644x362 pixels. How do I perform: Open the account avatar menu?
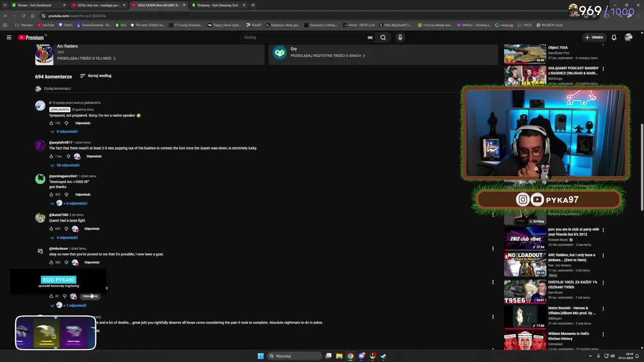coord(628,37)
